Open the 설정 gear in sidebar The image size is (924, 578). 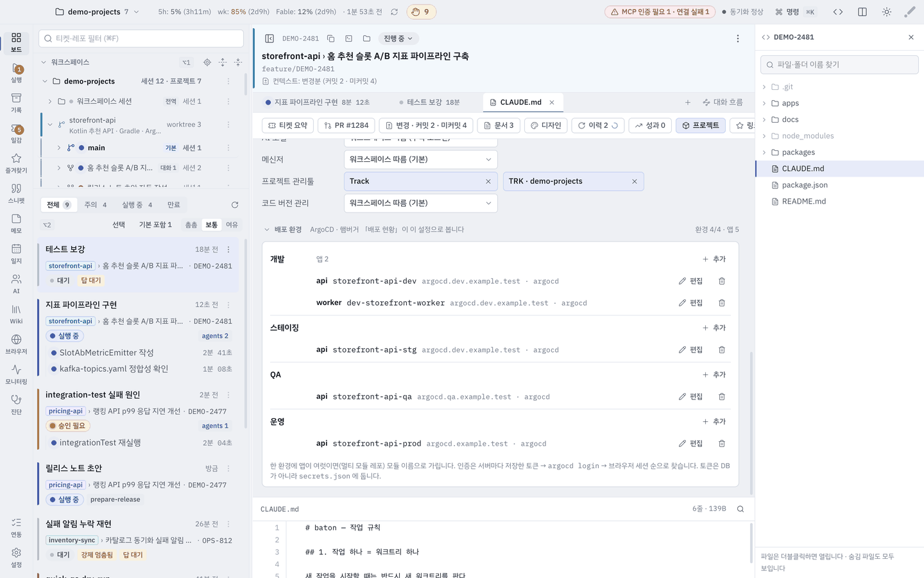16,557
